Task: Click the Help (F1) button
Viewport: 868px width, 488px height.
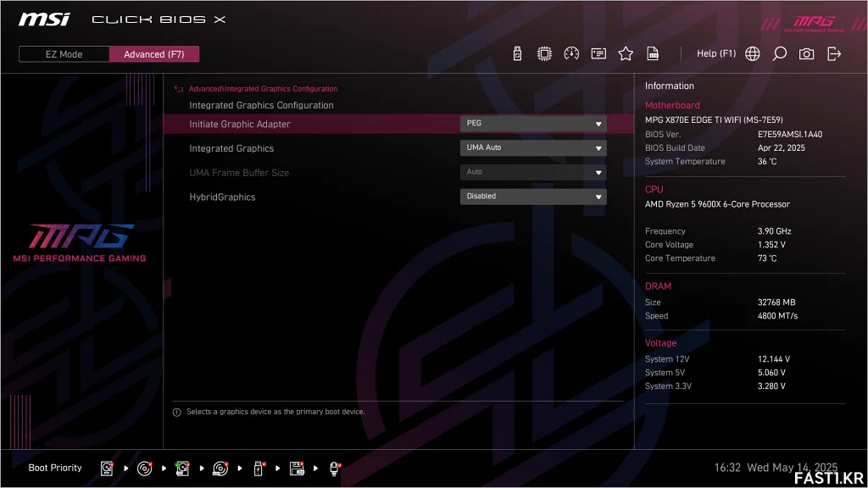Action: [x=716, y=53]
